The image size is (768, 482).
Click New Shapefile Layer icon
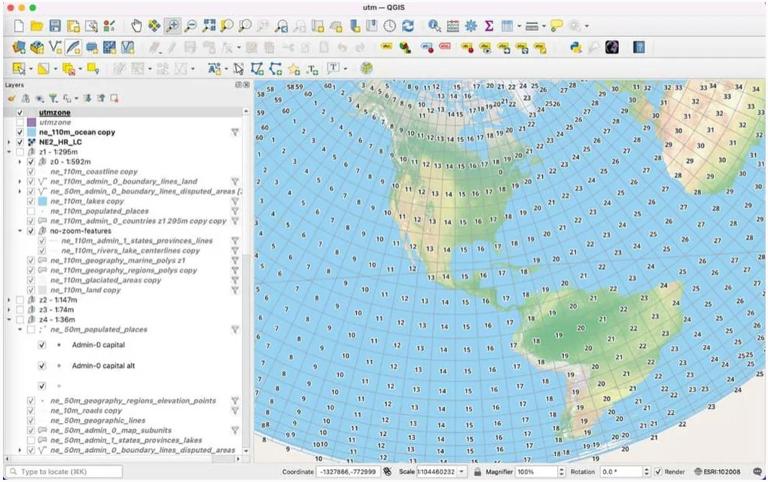(x=55, y=48)
